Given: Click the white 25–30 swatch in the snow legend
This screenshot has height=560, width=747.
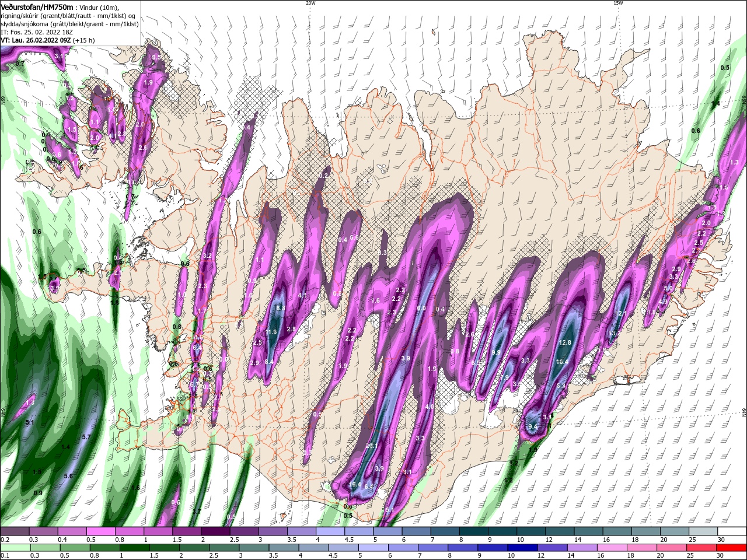Looking at the screenshot, I should [704, 531].
